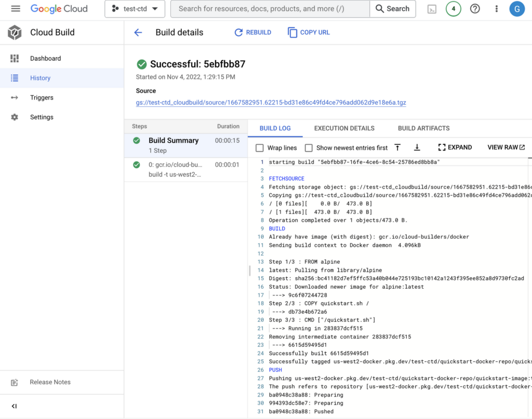Image resolution: width=532 pixels, height=419 pixels.
Task: Click the COPY URL button
Action: click(309, 33)
